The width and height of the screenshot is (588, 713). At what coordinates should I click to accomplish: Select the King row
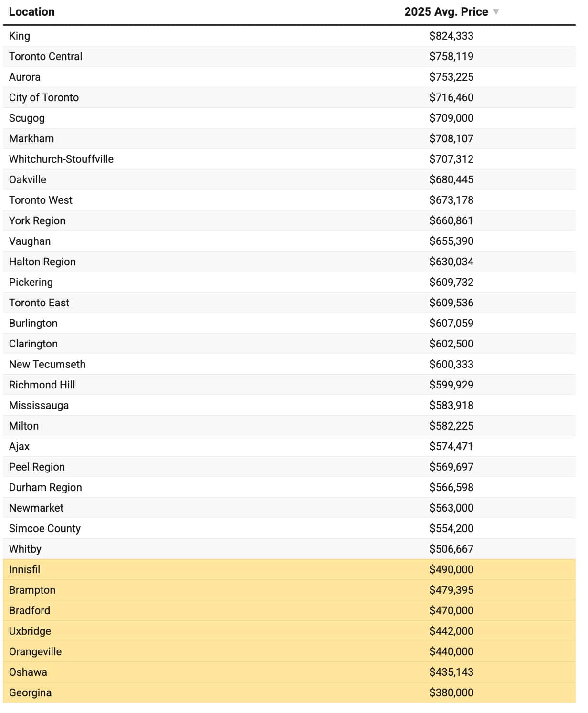(289, 36)
